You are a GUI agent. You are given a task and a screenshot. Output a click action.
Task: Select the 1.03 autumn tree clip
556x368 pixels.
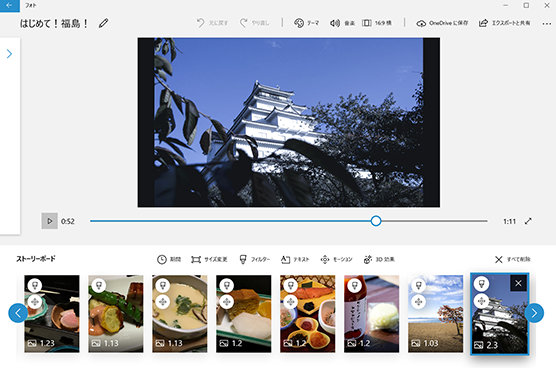pos(435,314)
